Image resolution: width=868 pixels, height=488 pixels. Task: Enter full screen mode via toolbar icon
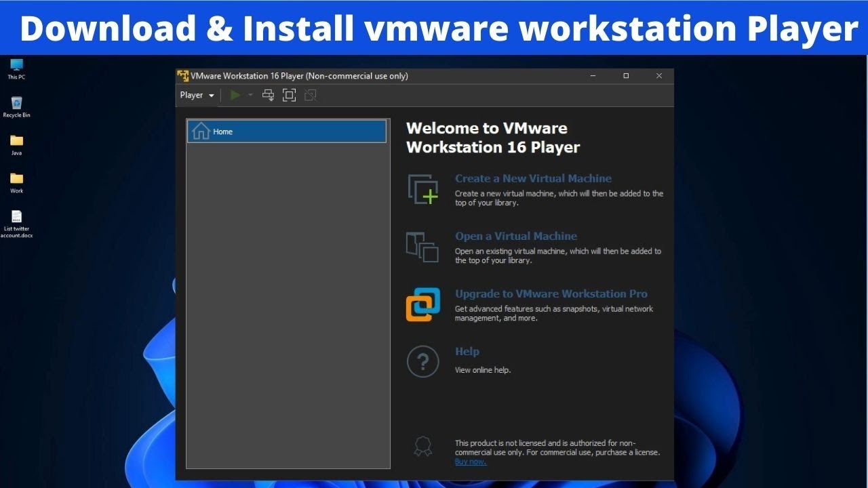[290, 96]
